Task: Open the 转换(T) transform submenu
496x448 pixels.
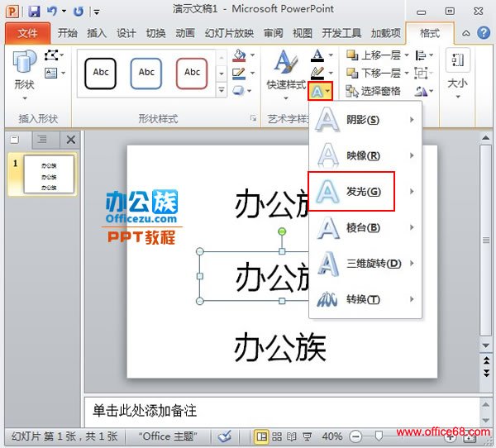Action: point(365,299)
